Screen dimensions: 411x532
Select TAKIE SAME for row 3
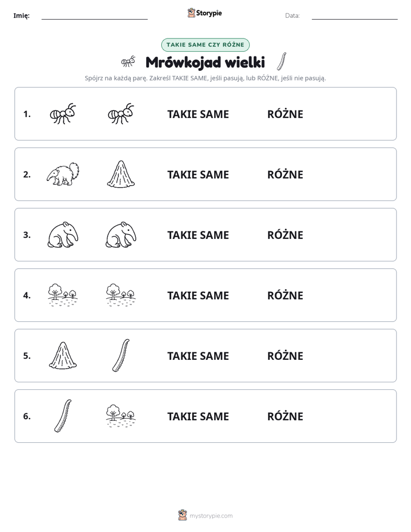pyautogui.click(x=198, y=235)
